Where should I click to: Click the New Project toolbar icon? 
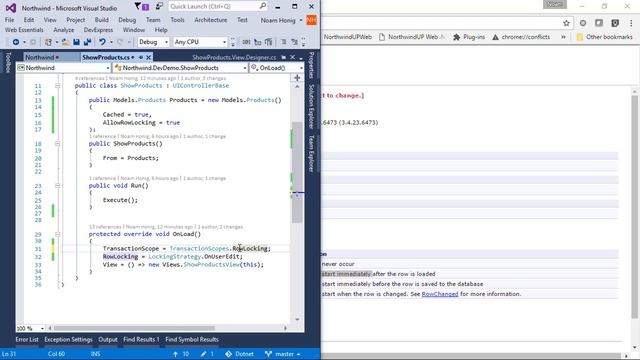tap(48, 42)
